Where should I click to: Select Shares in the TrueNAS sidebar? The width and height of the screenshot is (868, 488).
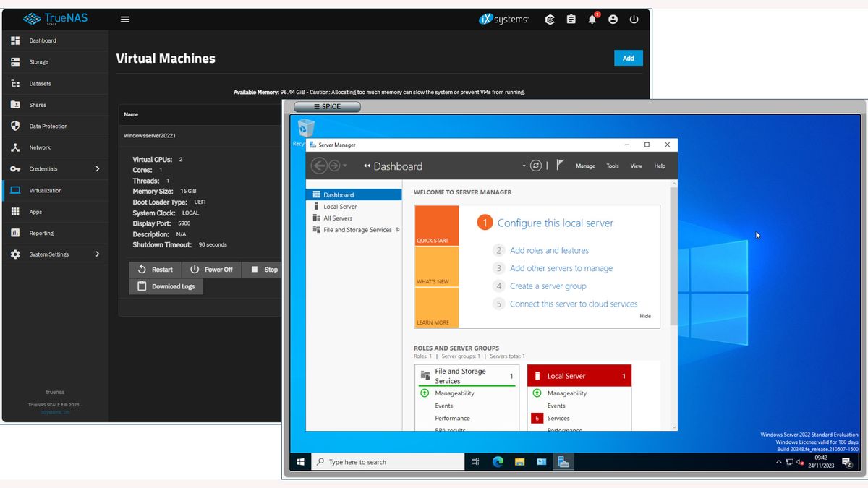55,105
